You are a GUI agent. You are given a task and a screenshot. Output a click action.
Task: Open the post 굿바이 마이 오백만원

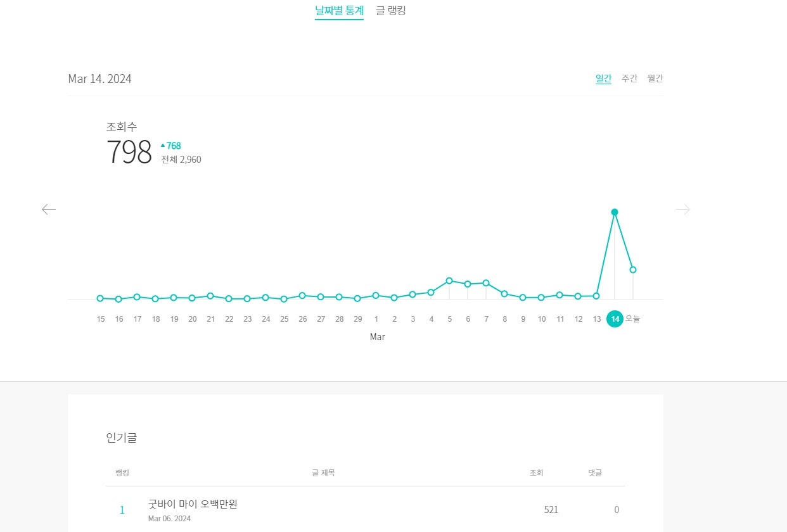click(192, 503)
